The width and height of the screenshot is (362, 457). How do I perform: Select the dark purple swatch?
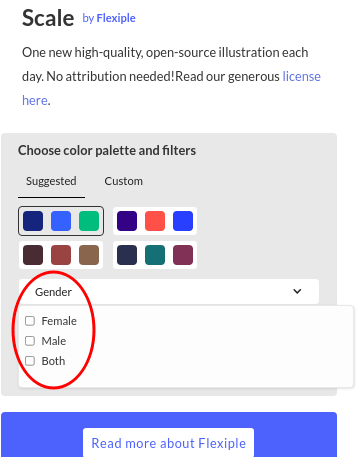(x=127, y=221)
